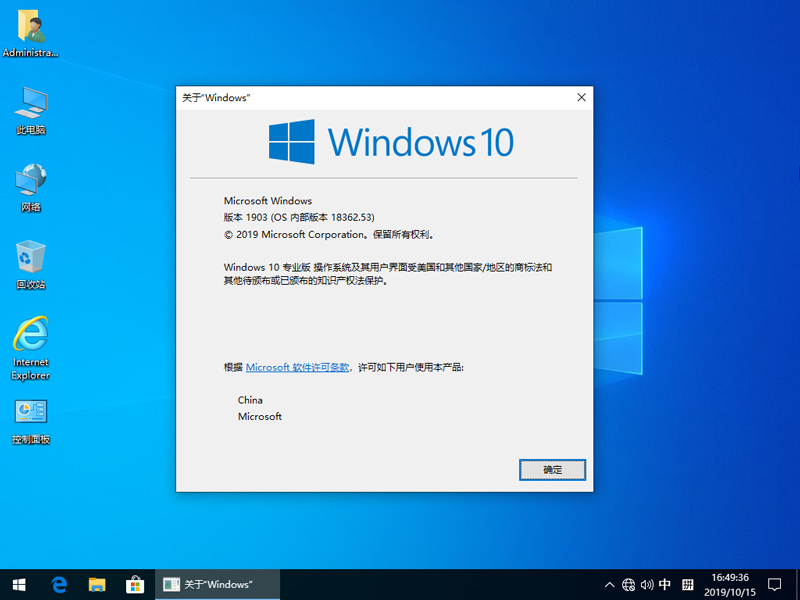Open the Recycle Bin
The image size is (800, 600).
tap(31, 262)
